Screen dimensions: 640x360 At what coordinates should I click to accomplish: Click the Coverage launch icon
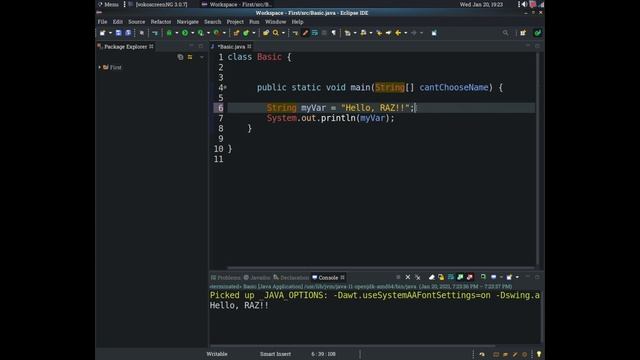[201, 33]
